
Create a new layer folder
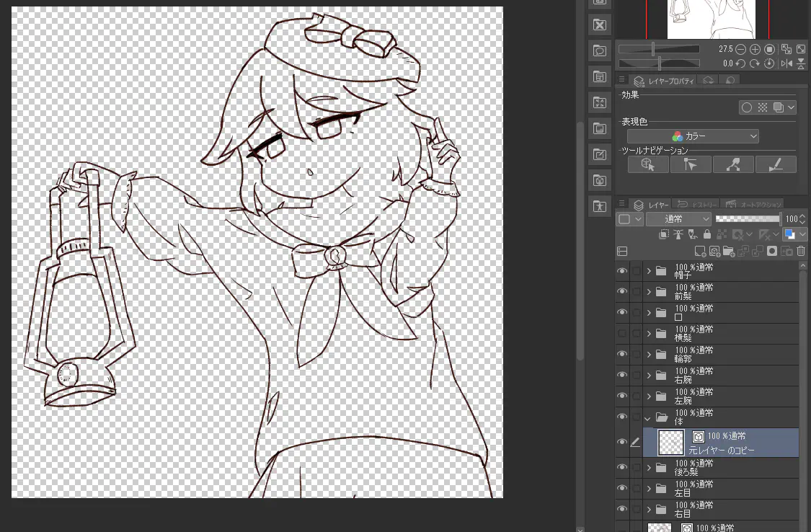[729, 252]
